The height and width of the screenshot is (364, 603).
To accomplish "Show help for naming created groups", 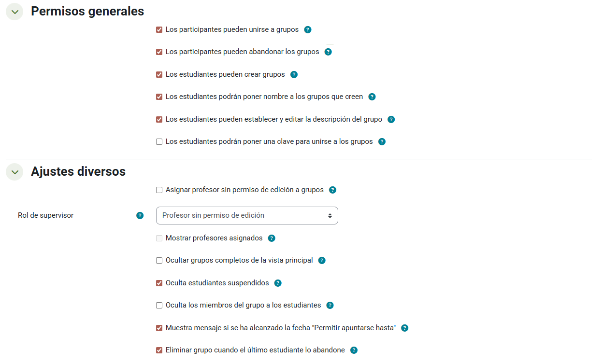I will pos(372,97).
